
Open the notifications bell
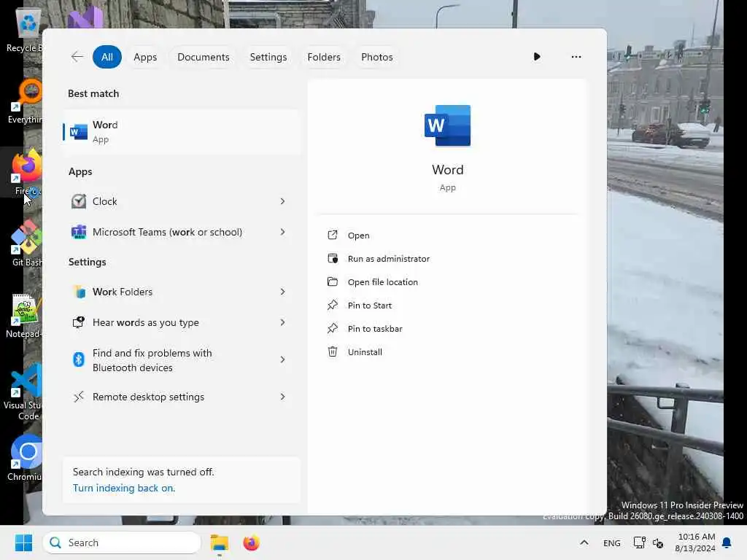point(727,542)
